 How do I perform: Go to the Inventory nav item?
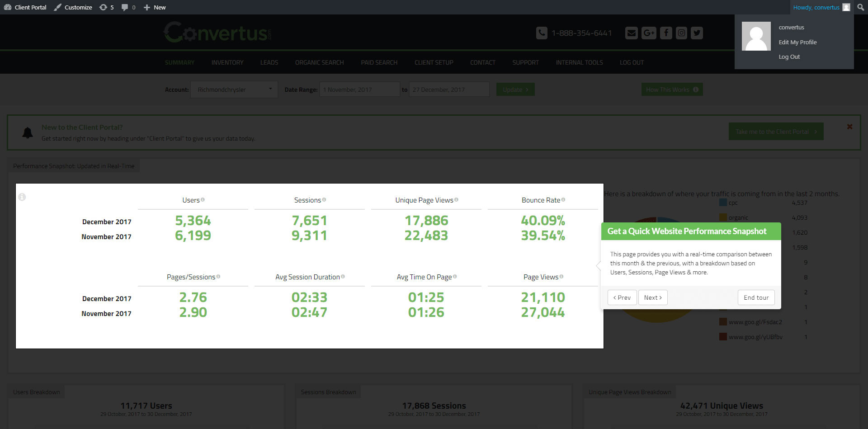227,62
